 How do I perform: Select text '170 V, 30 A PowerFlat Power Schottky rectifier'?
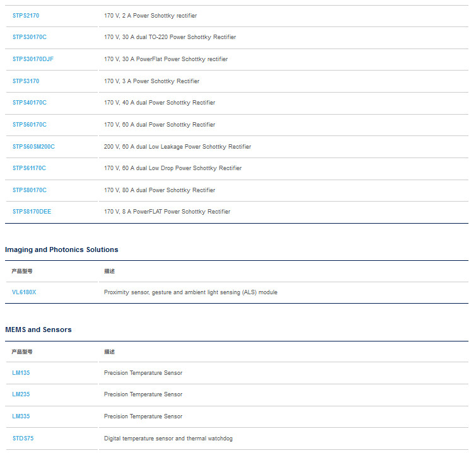coord(166,59)
